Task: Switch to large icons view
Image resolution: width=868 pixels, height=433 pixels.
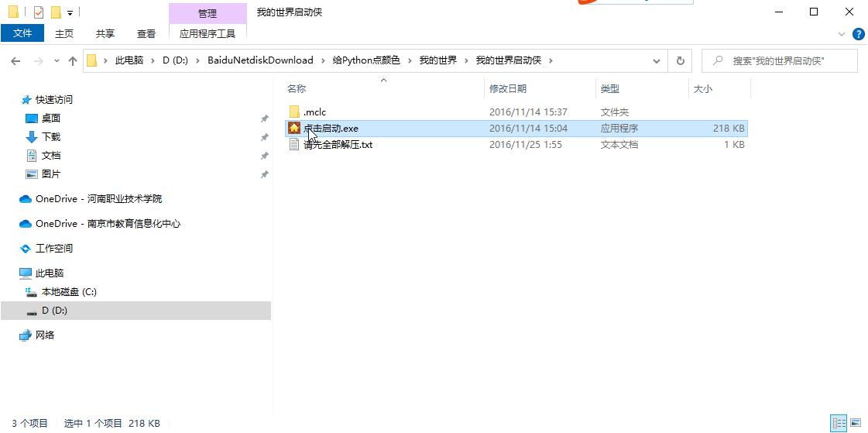Action: tap(856, 424)
